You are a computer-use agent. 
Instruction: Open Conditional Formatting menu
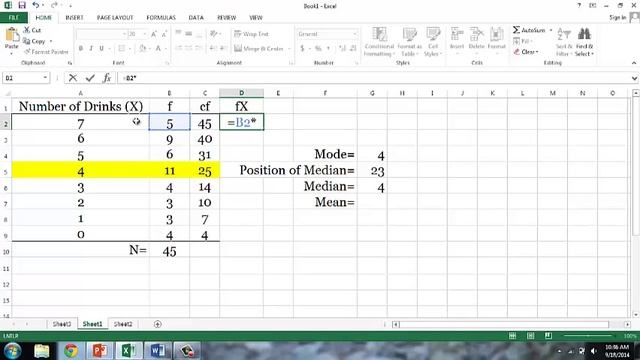(379, 42)
